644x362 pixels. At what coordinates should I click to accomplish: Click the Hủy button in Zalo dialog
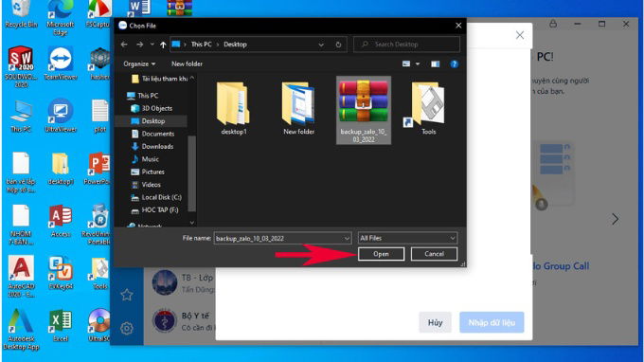coord(435,322)
